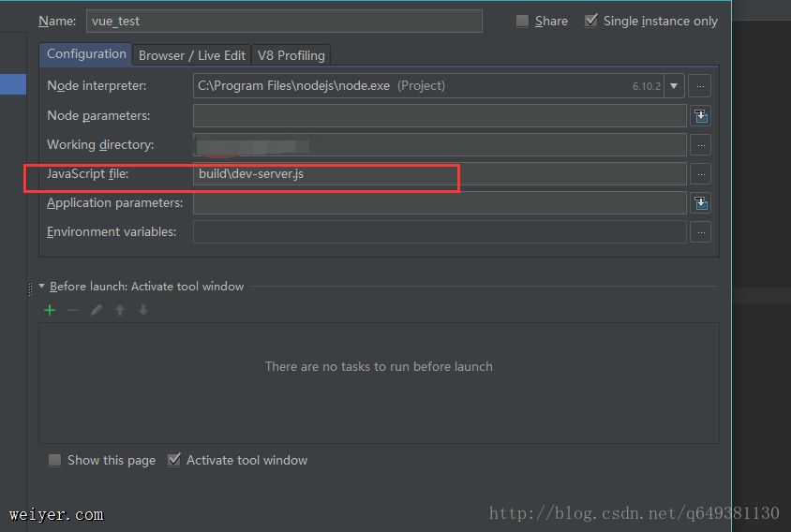Uncheck Activate tool window checkbox
791x532 pixels.
174,460
